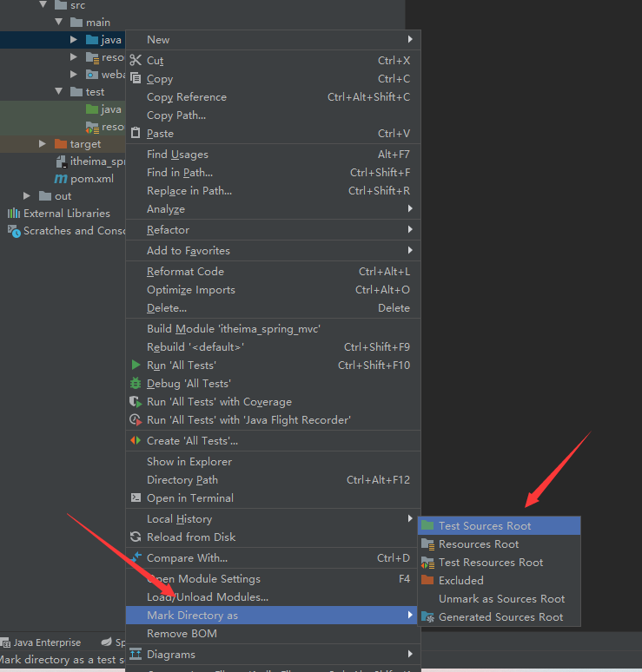Click the Java Flight Recorder icon
The image size is (642, 672).
136,419
